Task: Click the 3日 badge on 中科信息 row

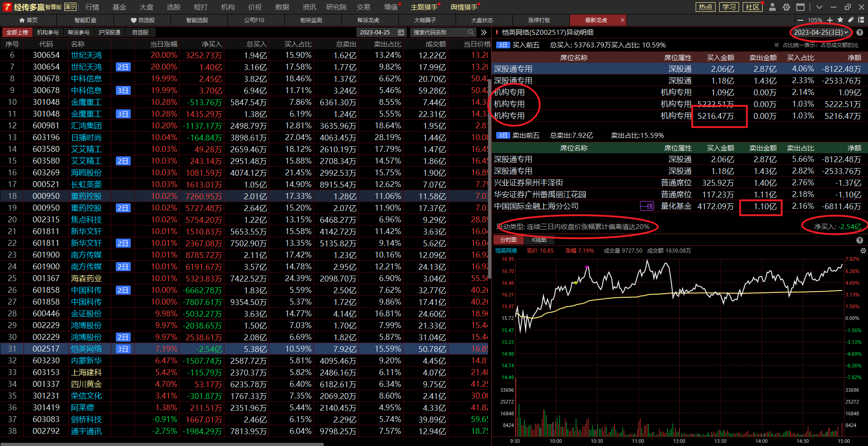Action: [123, 90]
